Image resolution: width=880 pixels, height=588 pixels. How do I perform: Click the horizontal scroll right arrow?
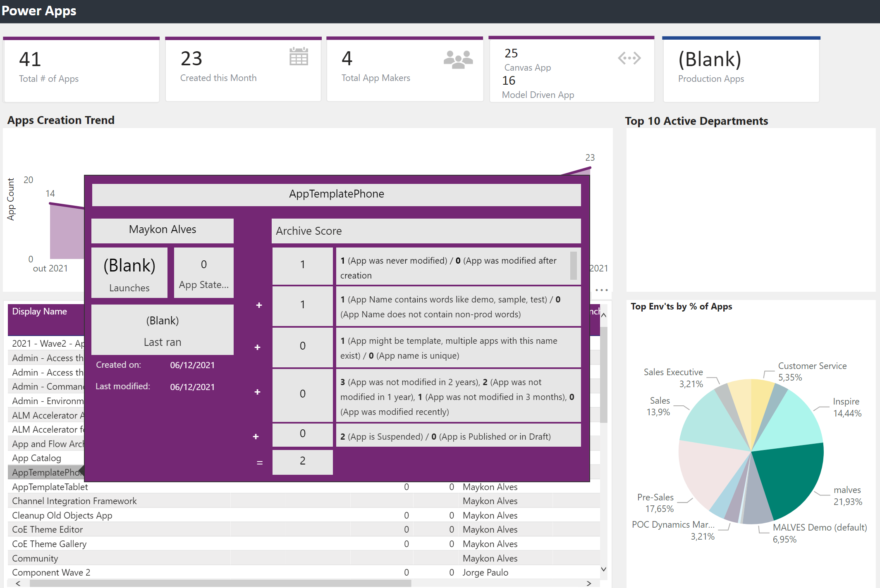click(x=589, y=583)
